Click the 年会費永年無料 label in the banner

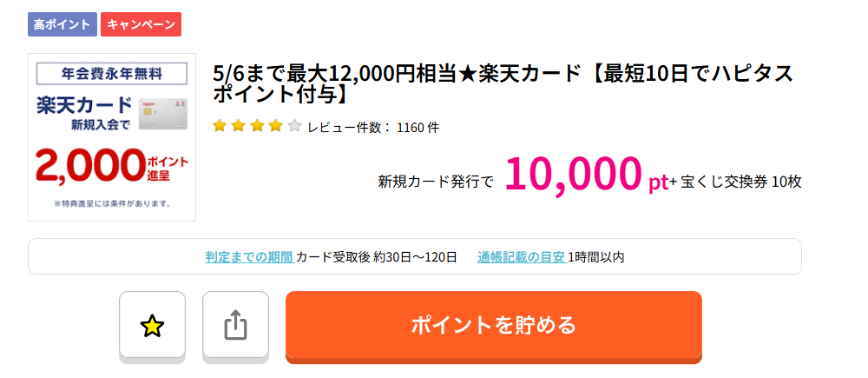coord(112,74)
